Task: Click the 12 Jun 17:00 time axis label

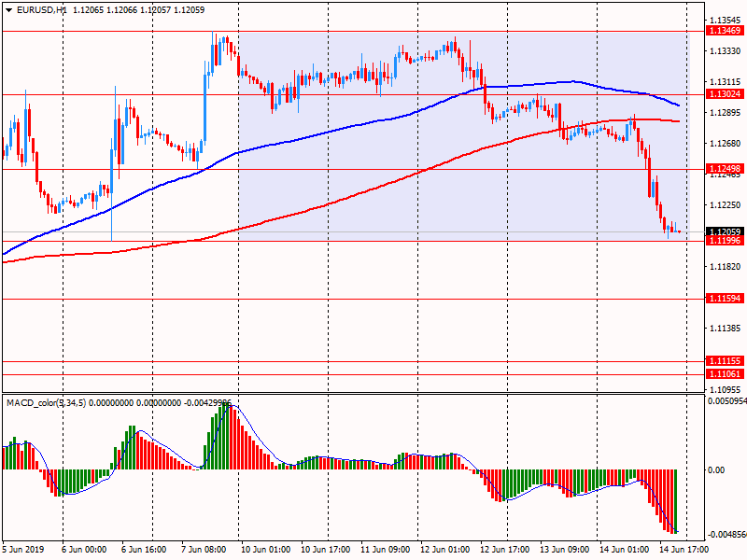Action: [504, 550]
